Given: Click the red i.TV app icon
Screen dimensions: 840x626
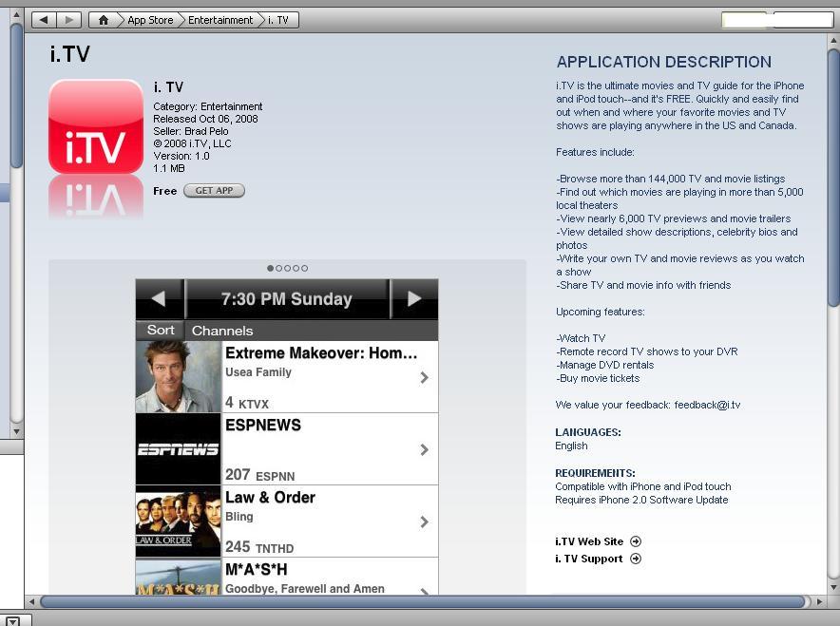Looking at the screenshot, I should (x=96, y=126).
